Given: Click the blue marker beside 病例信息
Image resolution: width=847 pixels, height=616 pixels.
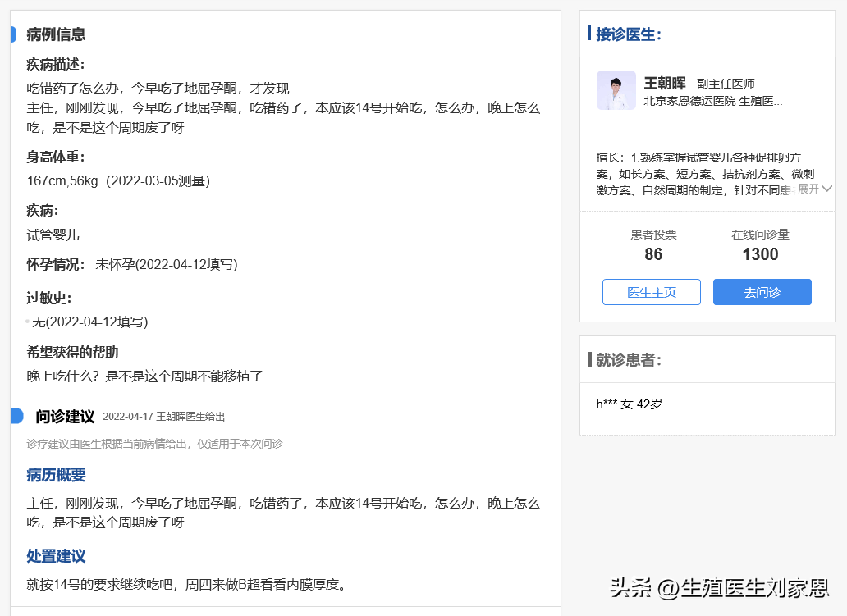Looking at the screenshot, I should 13,34.
